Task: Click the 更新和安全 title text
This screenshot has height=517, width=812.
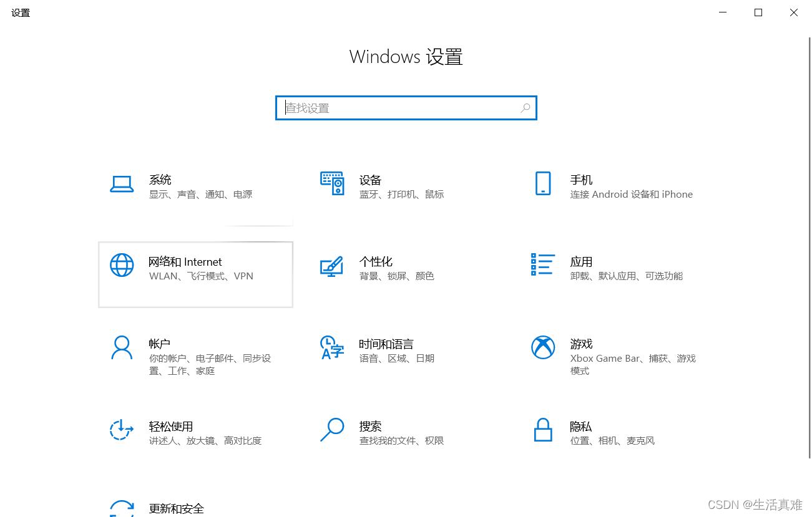Action: coord(177,508)
